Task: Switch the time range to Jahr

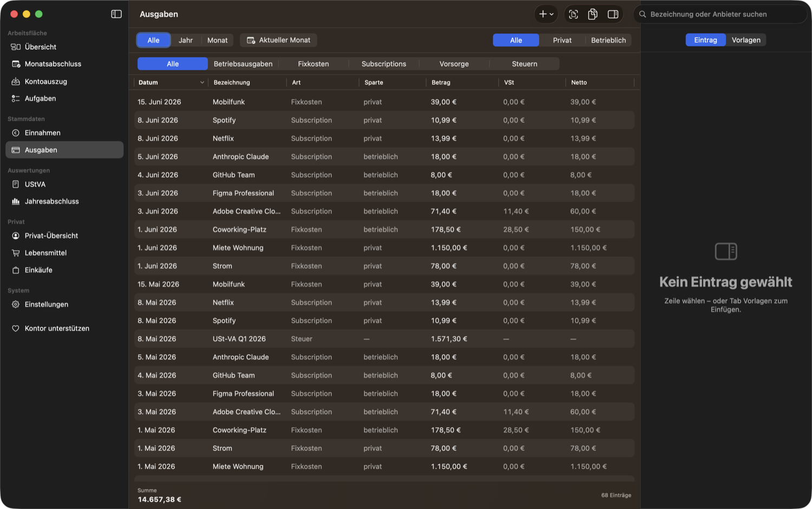Action: [186, 40]
